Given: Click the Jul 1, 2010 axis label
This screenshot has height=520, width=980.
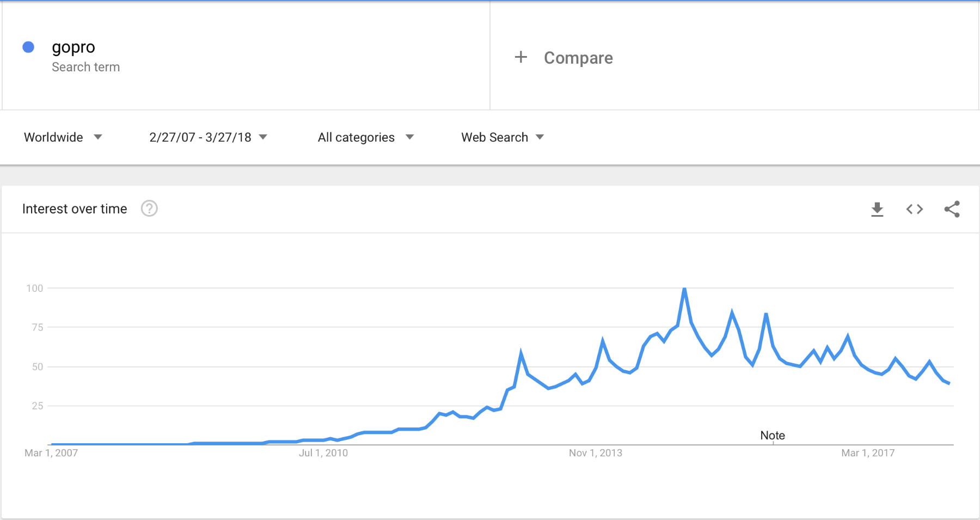Looking at the screenshot, I should (323, 453).
